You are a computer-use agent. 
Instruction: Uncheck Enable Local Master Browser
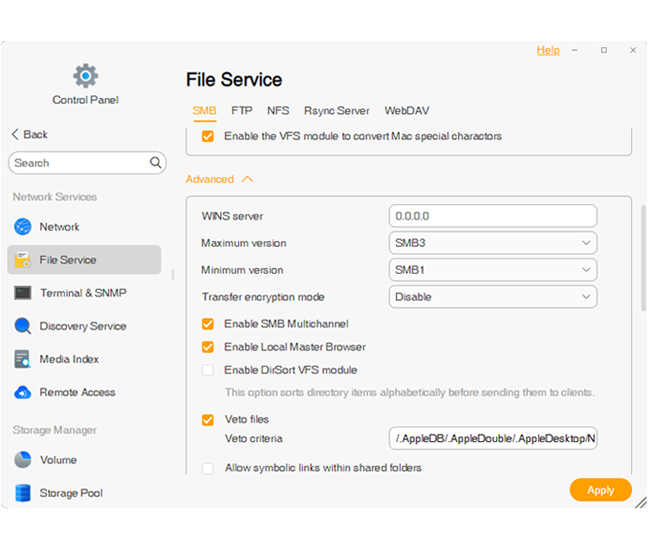(208, 347)
